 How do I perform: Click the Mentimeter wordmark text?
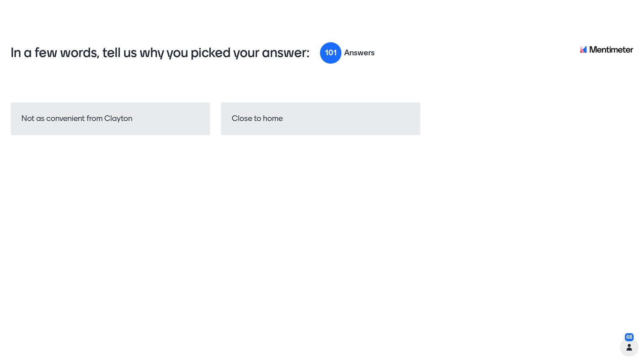point(611,50)
